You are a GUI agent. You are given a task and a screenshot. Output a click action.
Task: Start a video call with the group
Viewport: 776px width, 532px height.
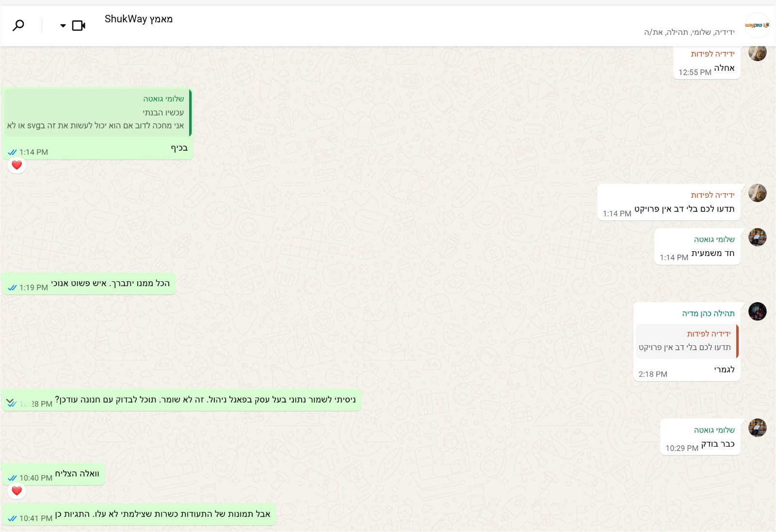click(x=79, y=25)
